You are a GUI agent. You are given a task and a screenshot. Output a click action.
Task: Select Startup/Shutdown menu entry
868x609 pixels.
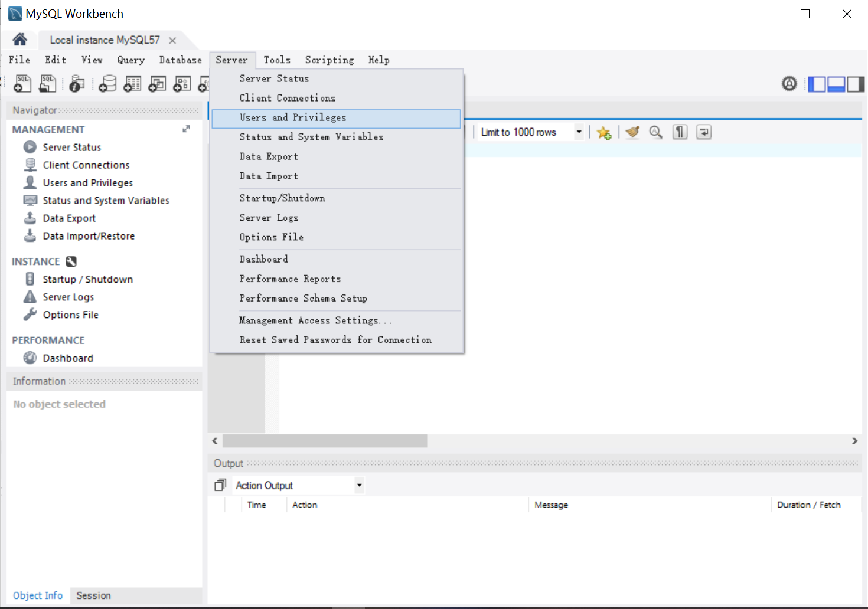(336, 198)
